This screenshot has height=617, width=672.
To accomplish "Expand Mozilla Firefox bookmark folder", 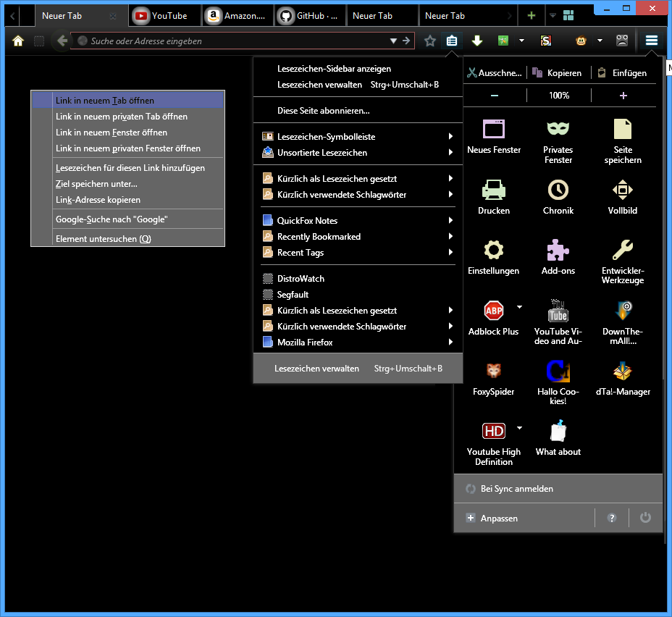I will [x=358, y=343].
